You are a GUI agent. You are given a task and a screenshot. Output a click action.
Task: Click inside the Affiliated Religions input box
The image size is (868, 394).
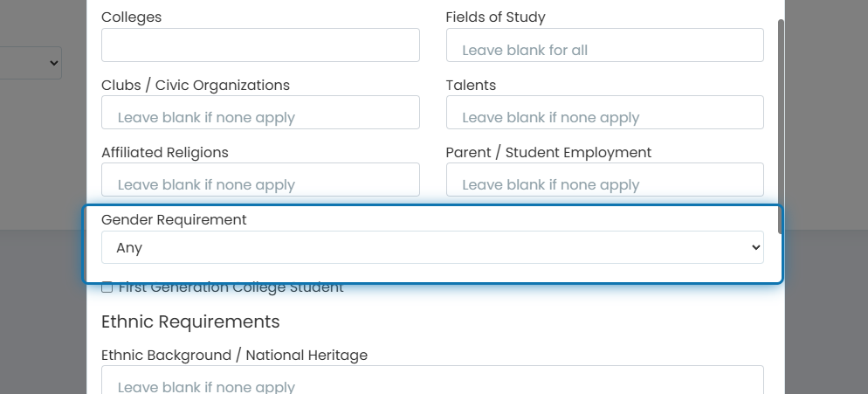tap(260, 180)
